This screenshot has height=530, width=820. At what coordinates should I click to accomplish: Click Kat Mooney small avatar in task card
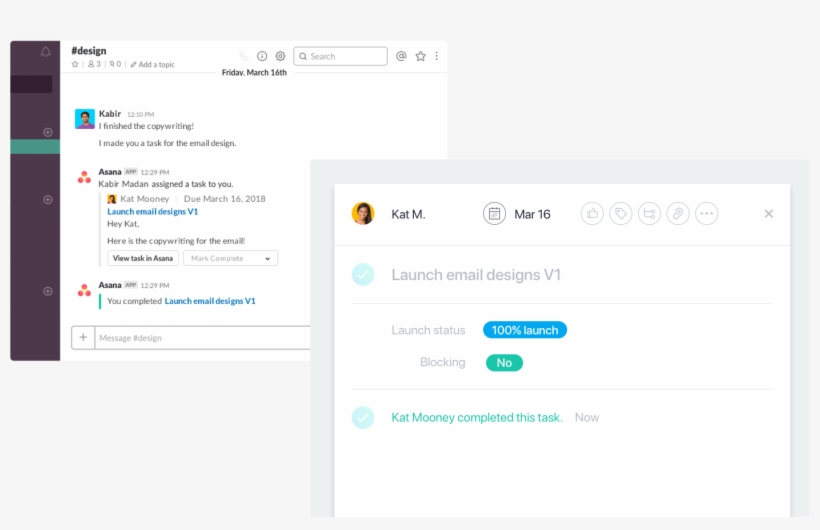click(112, 199)
